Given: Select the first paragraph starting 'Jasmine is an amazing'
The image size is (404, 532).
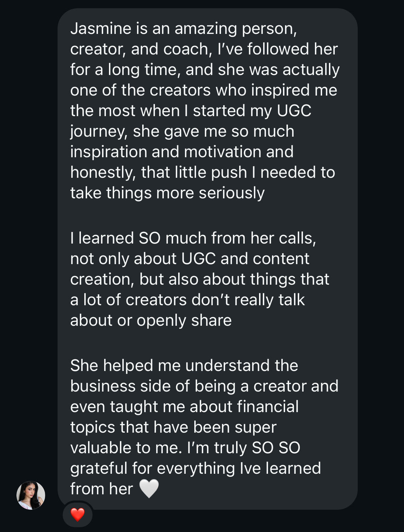Looking at the screenshot, I should point(205,111).
